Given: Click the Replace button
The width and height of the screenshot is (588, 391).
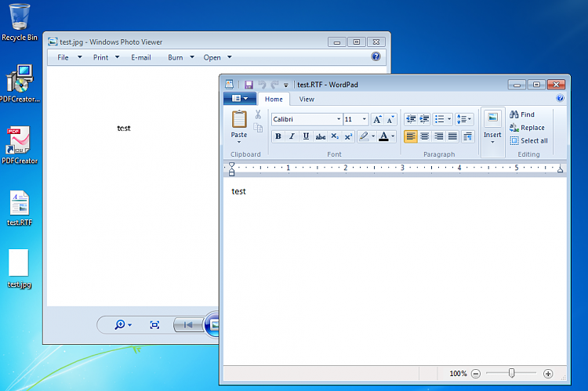Looking at the screenshot, I should tap(528, 128).
